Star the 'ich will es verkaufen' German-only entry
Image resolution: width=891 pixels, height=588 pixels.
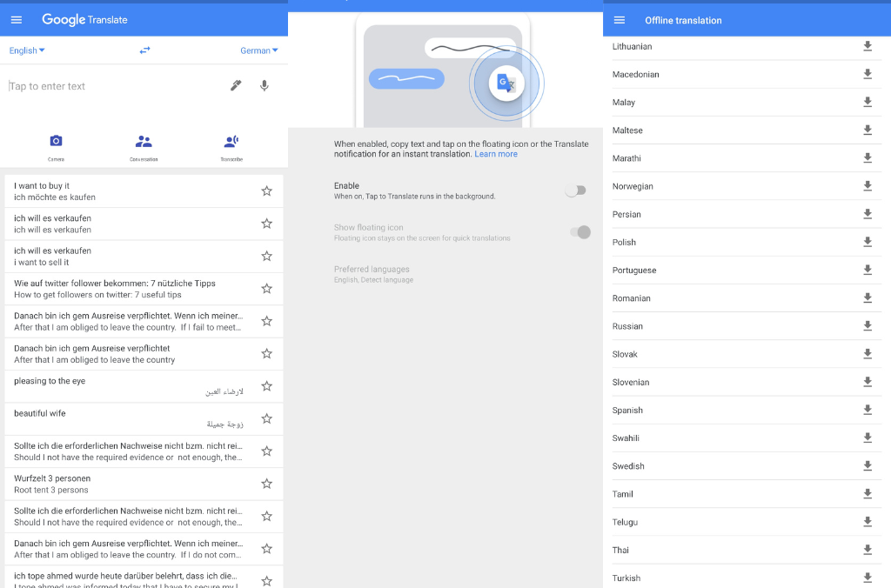point(266,224)
